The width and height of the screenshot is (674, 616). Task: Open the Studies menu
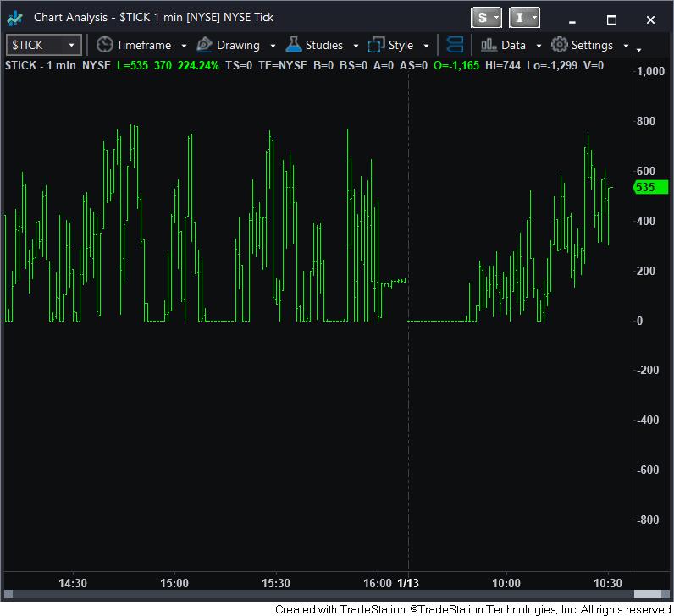[323, 45]
